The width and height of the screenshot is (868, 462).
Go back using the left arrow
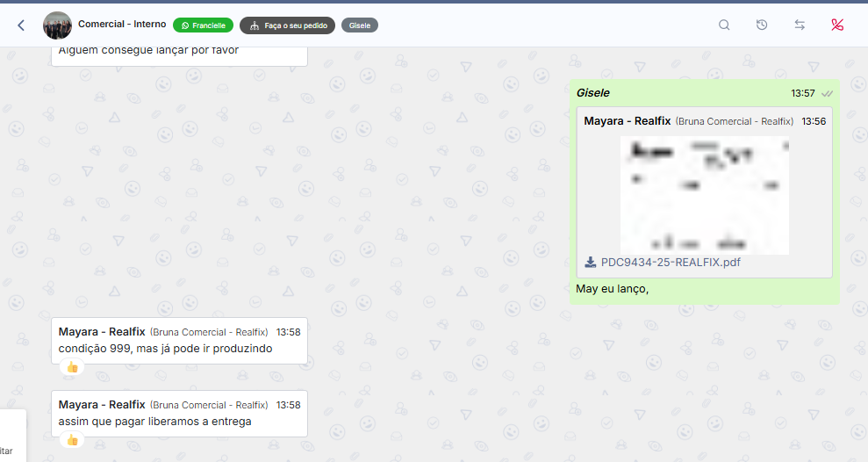click(21, 25)
